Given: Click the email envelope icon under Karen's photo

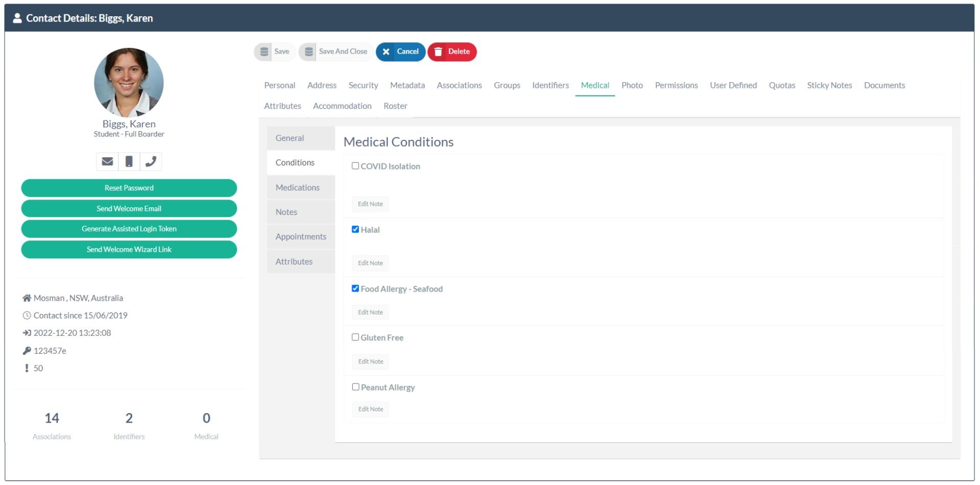Looking at the screenshot, I should (107, 161).
